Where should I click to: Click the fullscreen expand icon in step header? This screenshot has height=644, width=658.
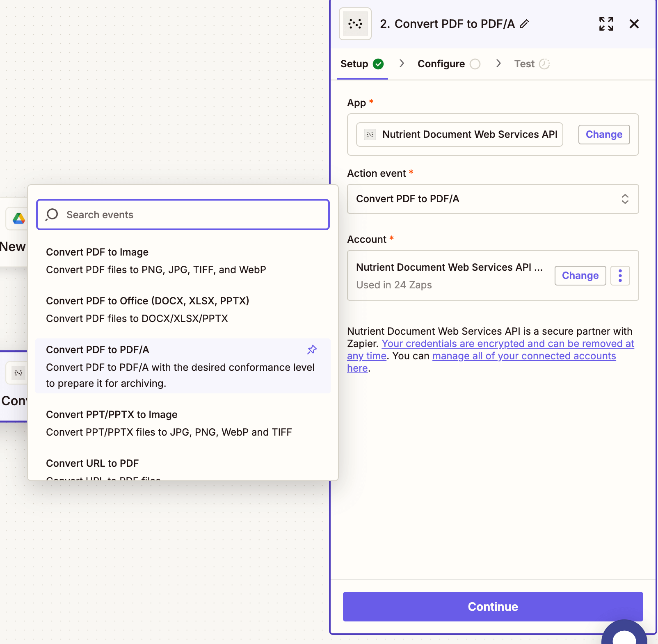click(606, 24)
